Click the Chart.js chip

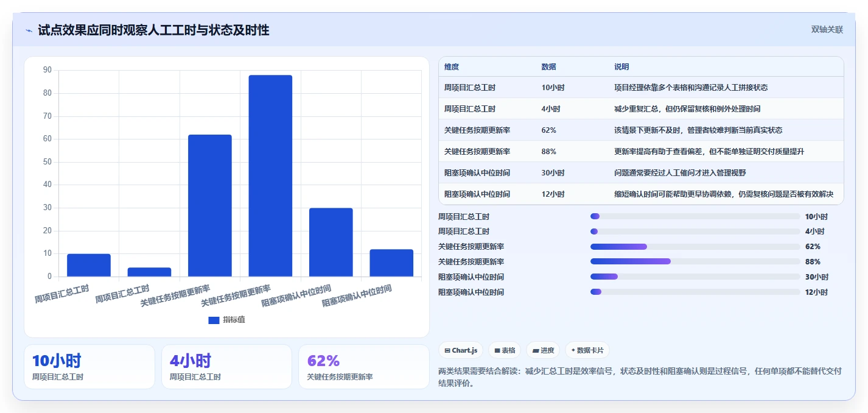click(x=461, y=350)
